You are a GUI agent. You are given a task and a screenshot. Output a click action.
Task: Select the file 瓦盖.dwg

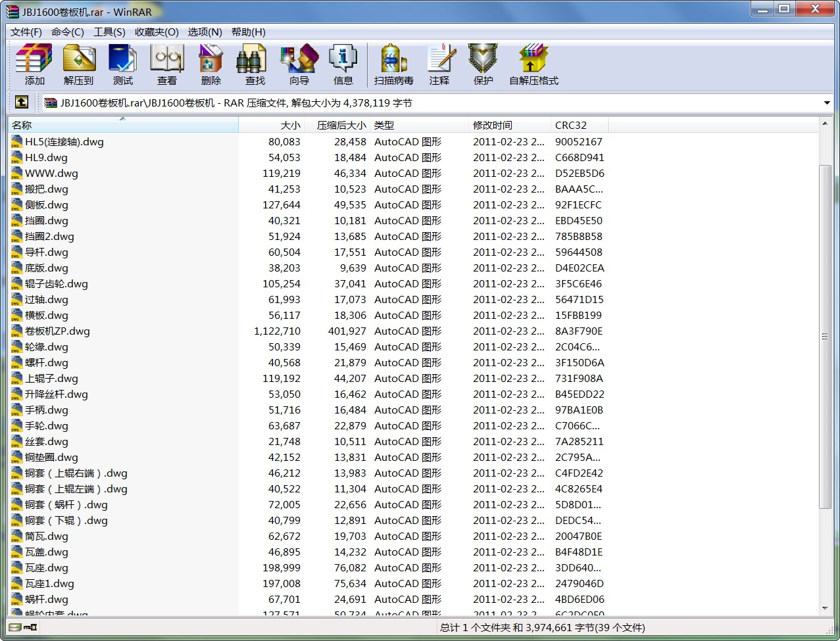coord(46,552)
